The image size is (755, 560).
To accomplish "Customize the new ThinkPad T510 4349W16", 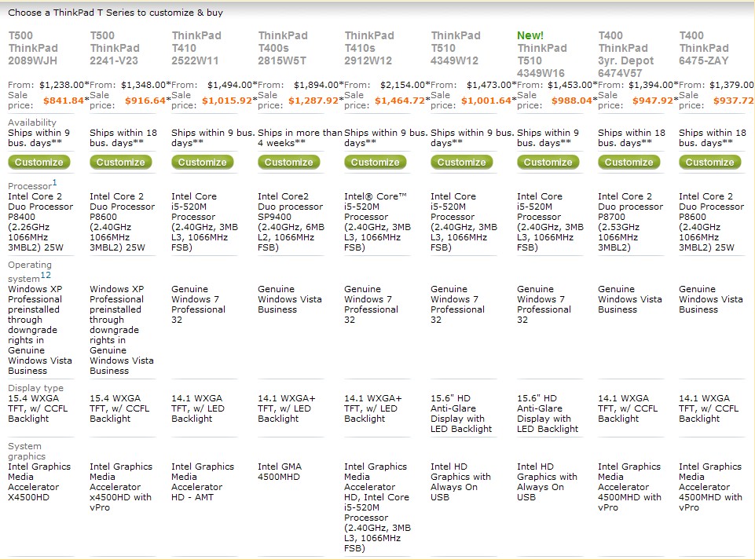I will [x=548, y=163].
